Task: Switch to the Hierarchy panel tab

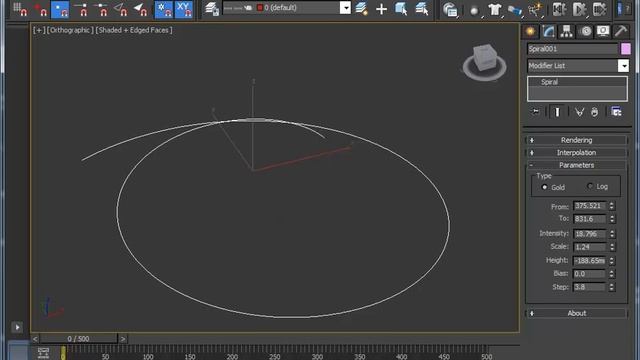Action: 567,31
